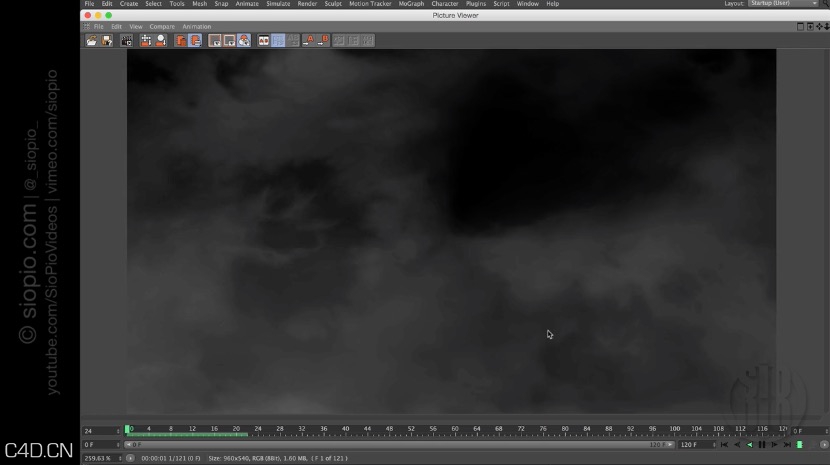Click first greyed compare layout icon
Image resolution: width=830 pixels, height=465 pixels.
pos(338,40)
